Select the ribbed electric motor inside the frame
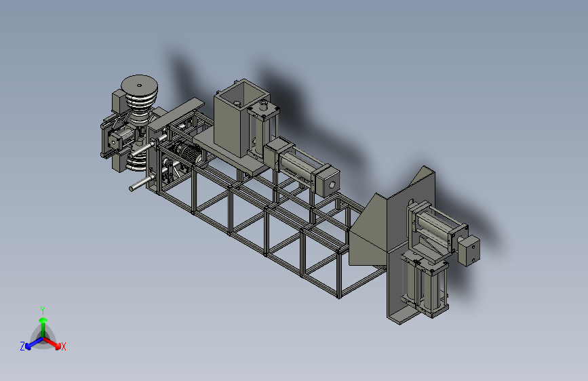Screen dimensions: 588x381 click(x=189, y=154)
